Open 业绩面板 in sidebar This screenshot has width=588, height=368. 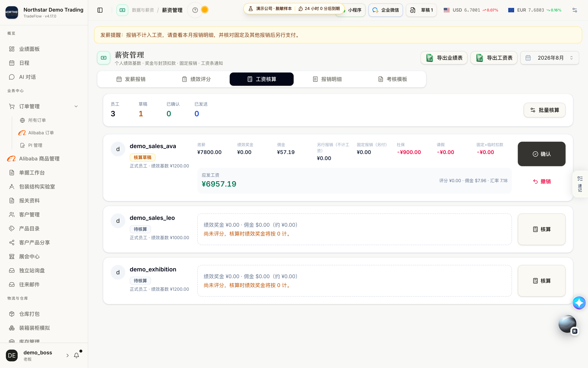[x=44, y=49]
